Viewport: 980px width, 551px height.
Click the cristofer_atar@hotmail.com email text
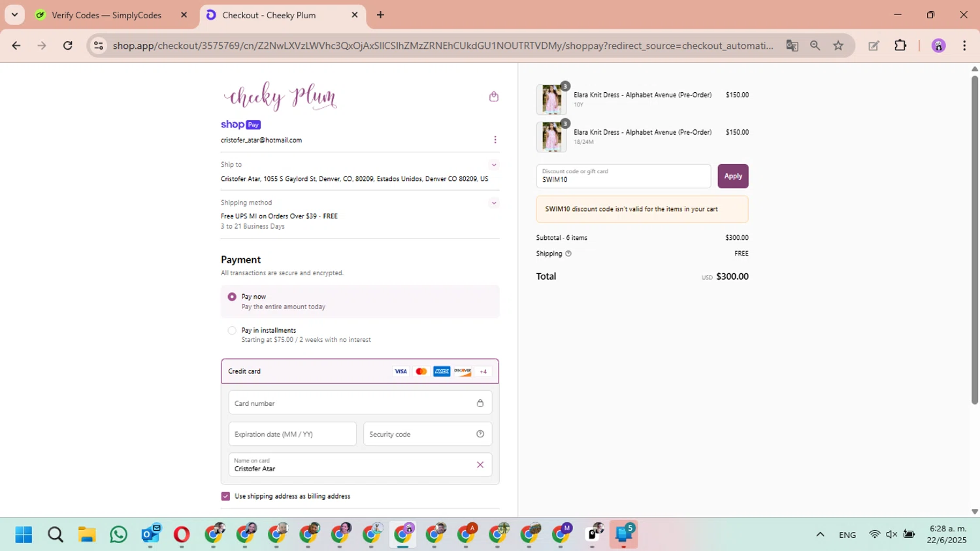[x=261, y=140]
